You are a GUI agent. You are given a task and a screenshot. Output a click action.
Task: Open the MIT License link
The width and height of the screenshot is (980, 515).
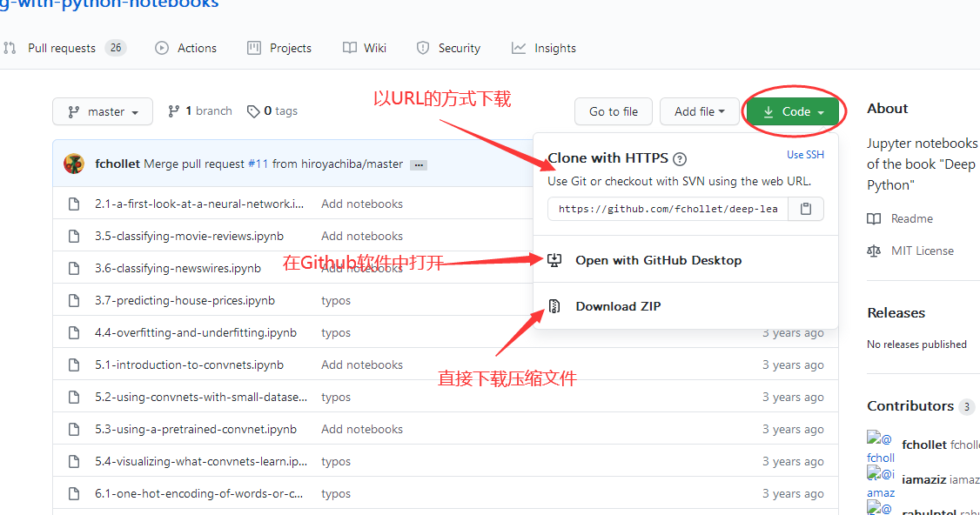tap(923, 251)
